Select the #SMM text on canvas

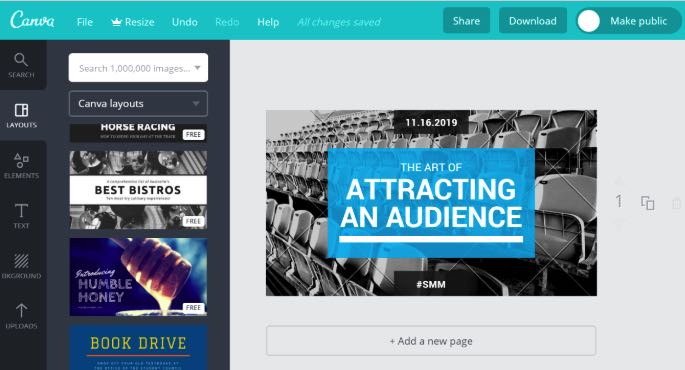(431, 284)
